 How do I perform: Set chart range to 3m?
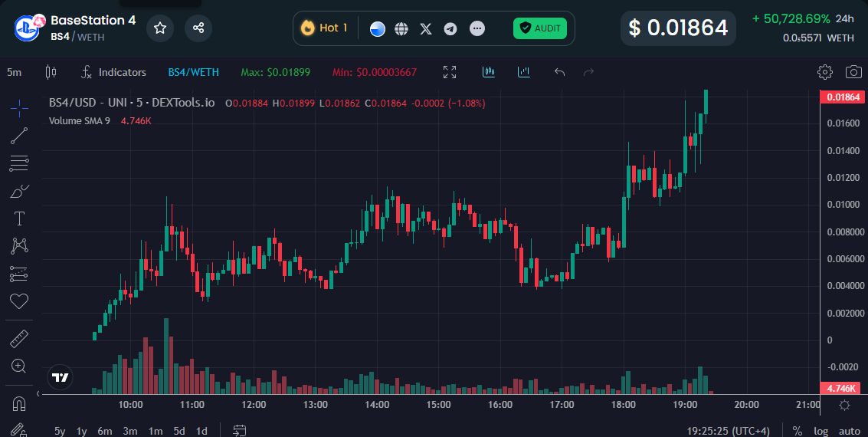click(130, 431)
